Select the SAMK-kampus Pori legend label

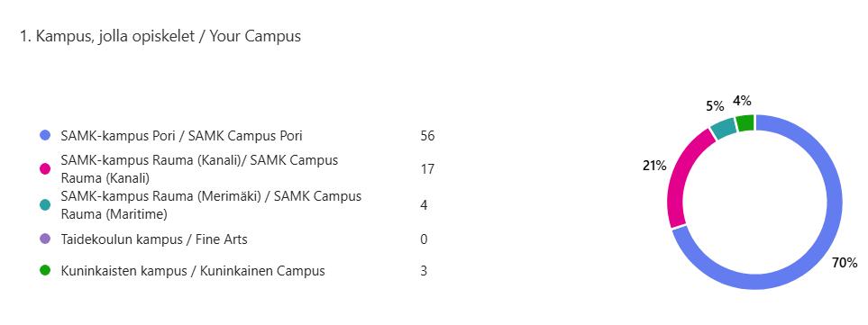pyautogui.click(x=181, y=136)
